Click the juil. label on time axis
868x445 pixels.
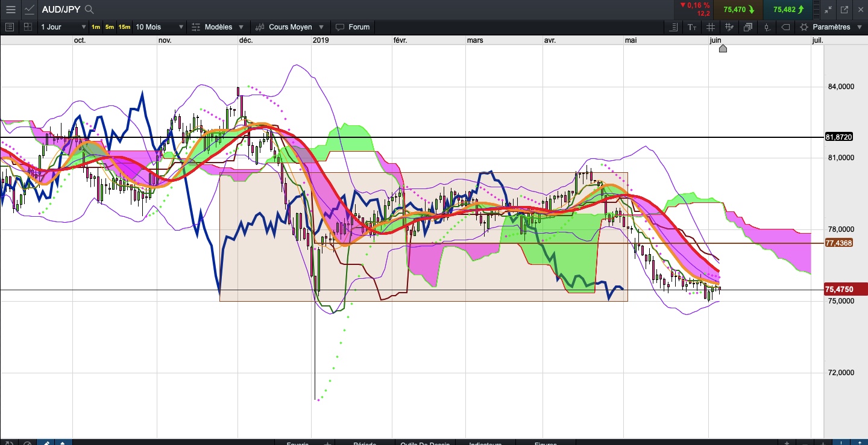point(817,40)
